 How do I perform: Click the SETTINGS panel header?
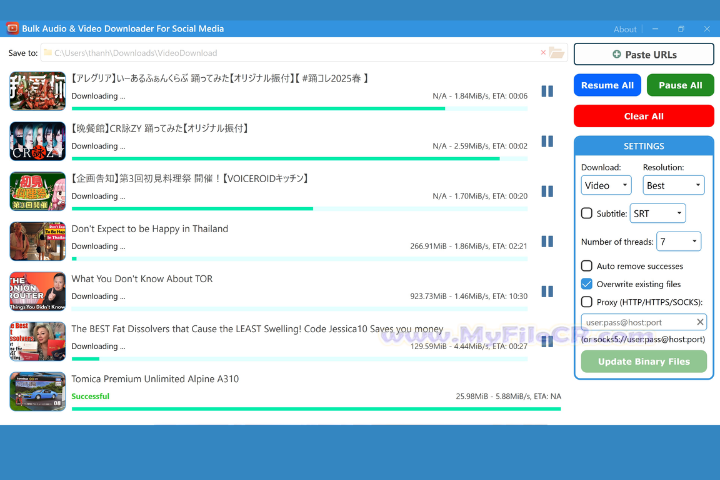pos(644,146)
